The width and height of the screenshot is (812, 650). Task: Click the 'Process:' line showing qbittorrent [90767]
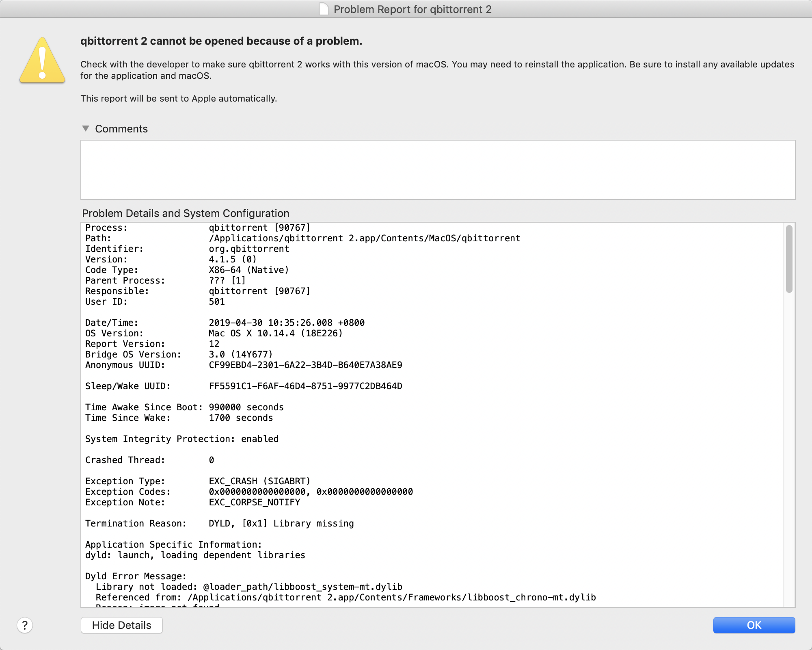(198, 227)
